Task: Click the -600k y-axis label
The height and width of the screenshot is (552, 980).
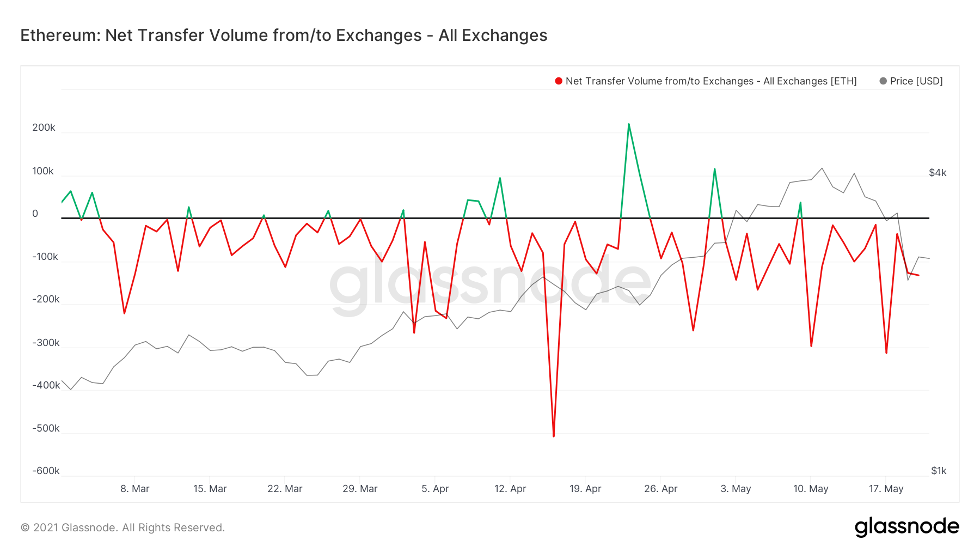Action: [46, 471]
